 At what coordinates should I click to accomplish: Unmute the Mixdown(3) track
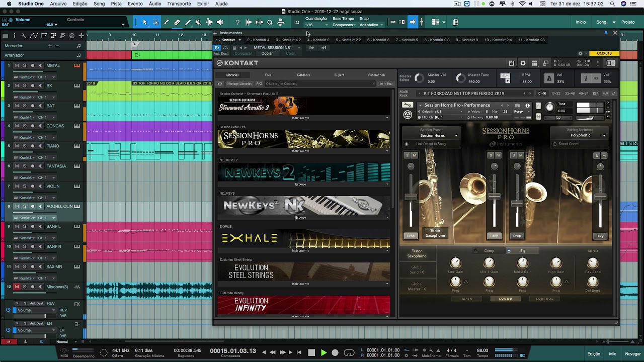point(17,287)
